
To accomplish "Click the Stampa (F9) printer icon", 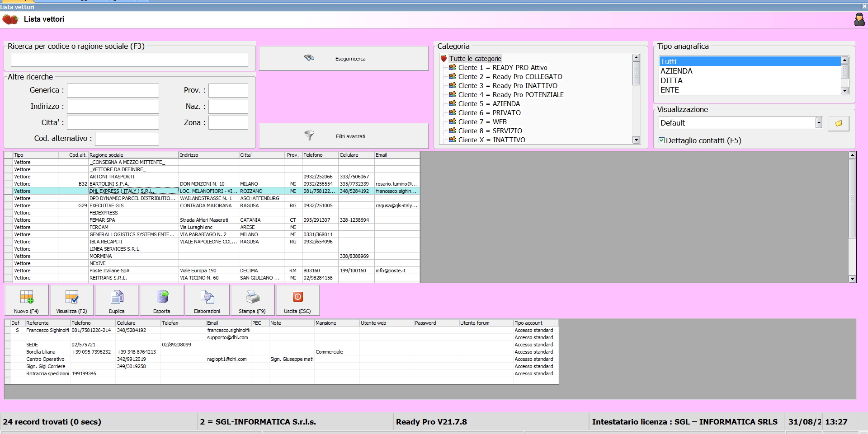I will tap(253, 300).
